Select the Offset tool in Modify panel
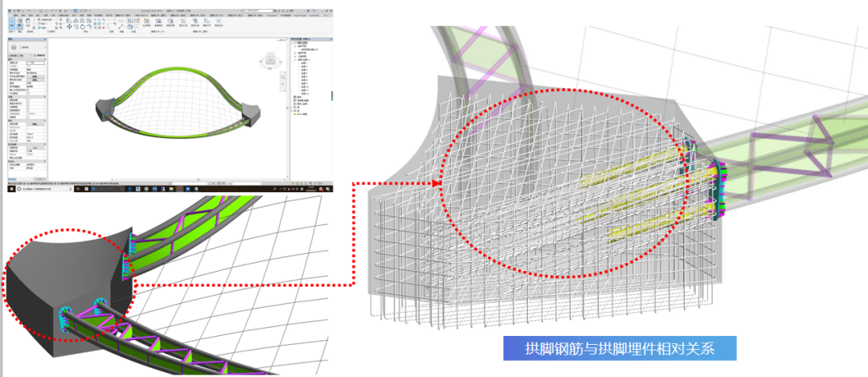Screen dimensions: 868x377 [x=76, y=20]
